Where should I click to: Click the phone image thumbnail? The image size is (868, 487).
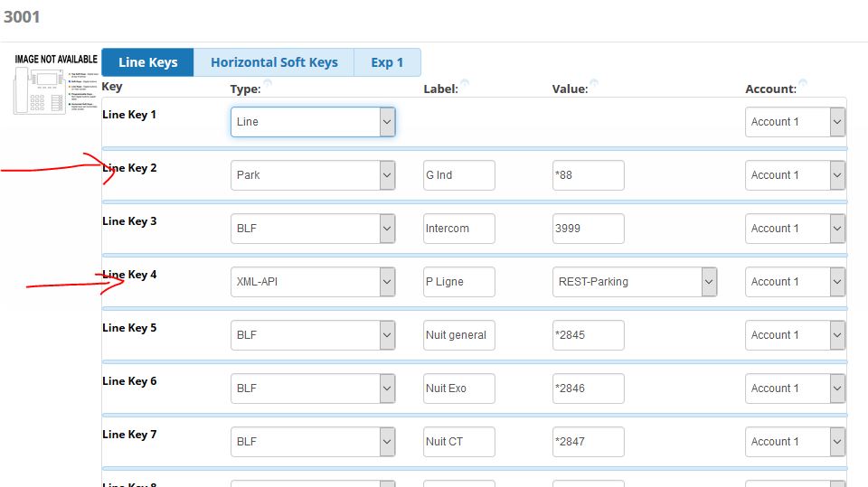55,84
